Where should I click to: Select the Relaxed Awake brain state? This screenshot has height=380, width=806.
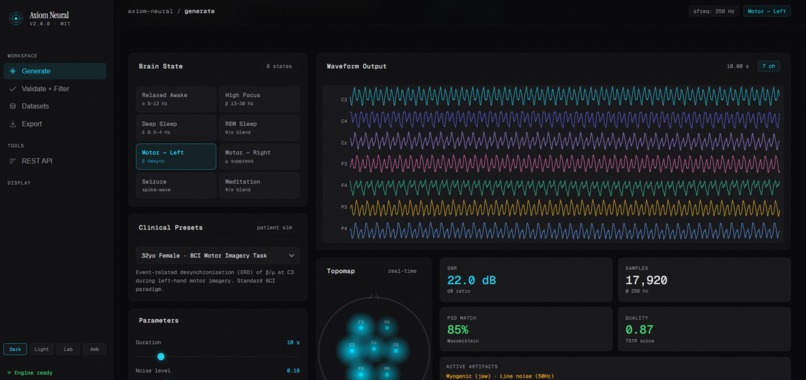click(176, 99)
